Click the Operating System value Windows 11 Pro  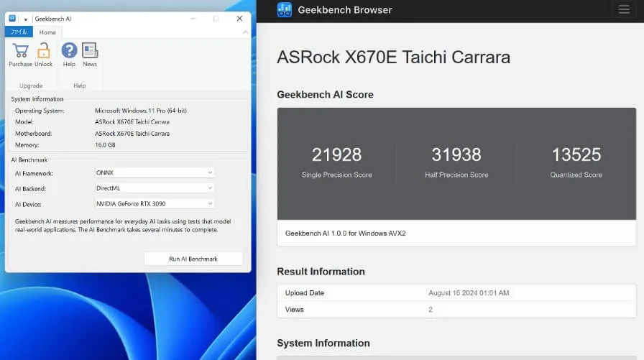coord(140,111)
